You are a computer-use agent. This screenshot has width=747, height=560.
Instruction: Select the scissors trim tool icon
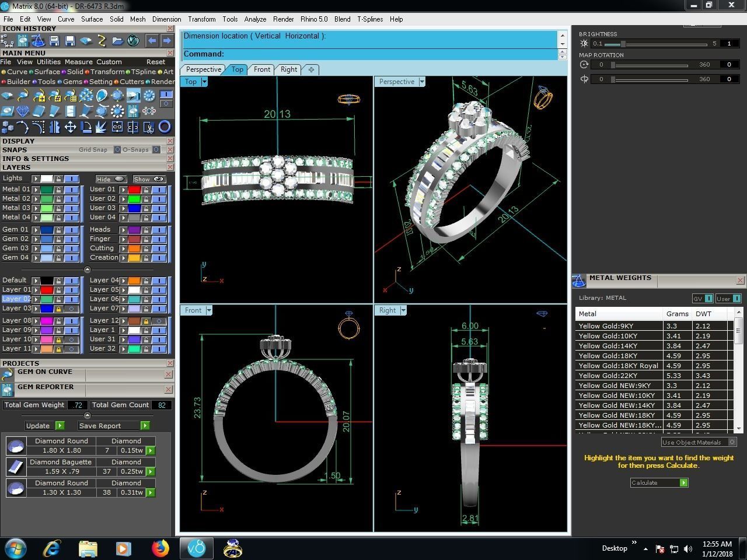tap(148, 127)
